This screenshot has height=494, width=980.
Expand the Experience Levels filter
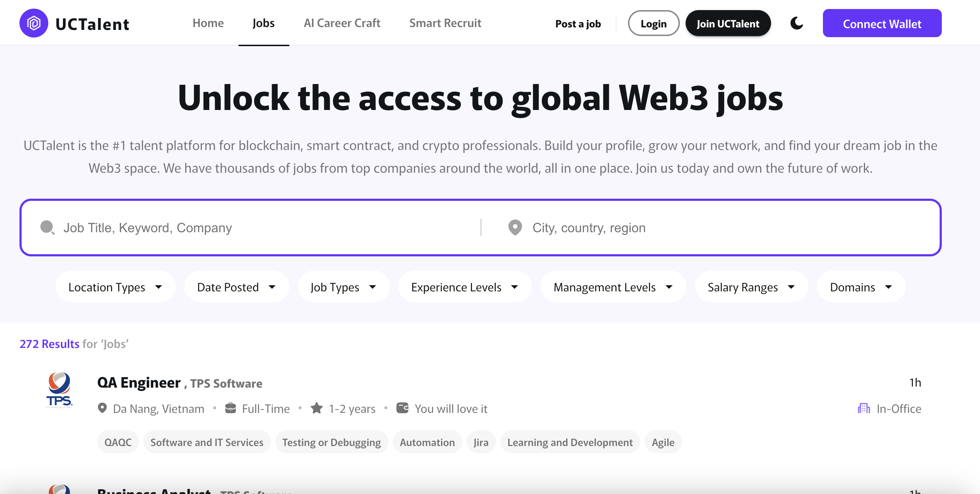(x=464, y=287)
